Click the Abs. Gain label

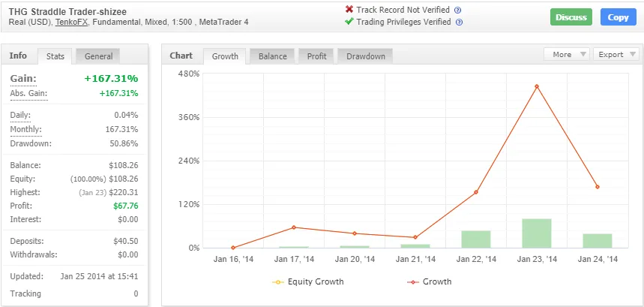28,93
